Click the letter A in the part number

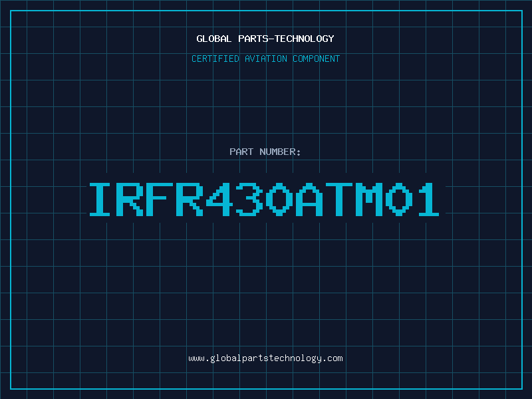309,199
